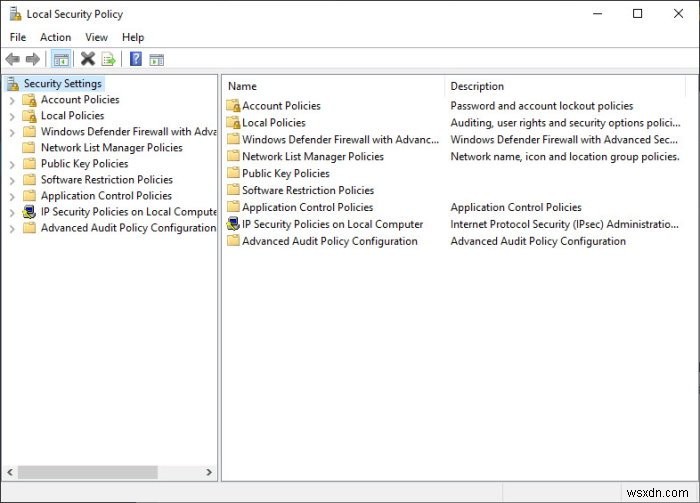Toggle the Show/Hide Action Pane icon

(x=156, y=60)
